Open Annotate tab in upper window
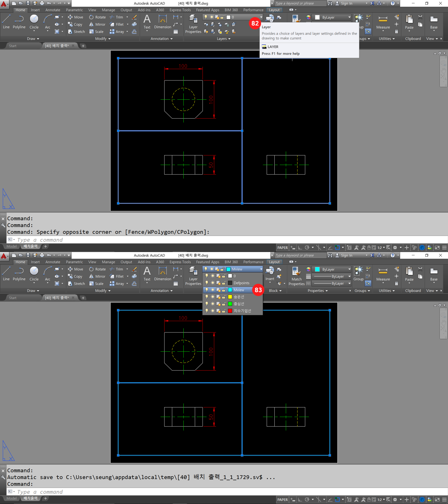 point(53,10)
